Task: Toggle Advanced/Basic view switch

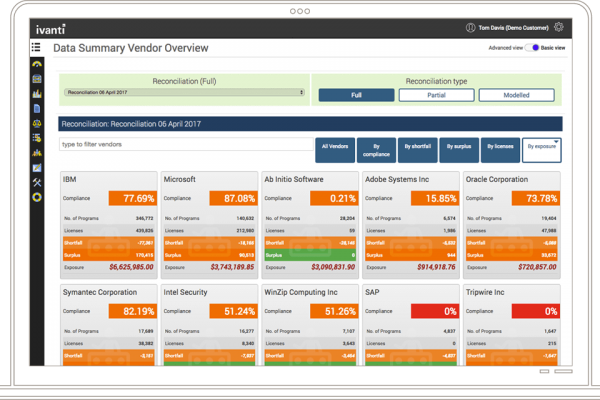Action: click(532, 47)
